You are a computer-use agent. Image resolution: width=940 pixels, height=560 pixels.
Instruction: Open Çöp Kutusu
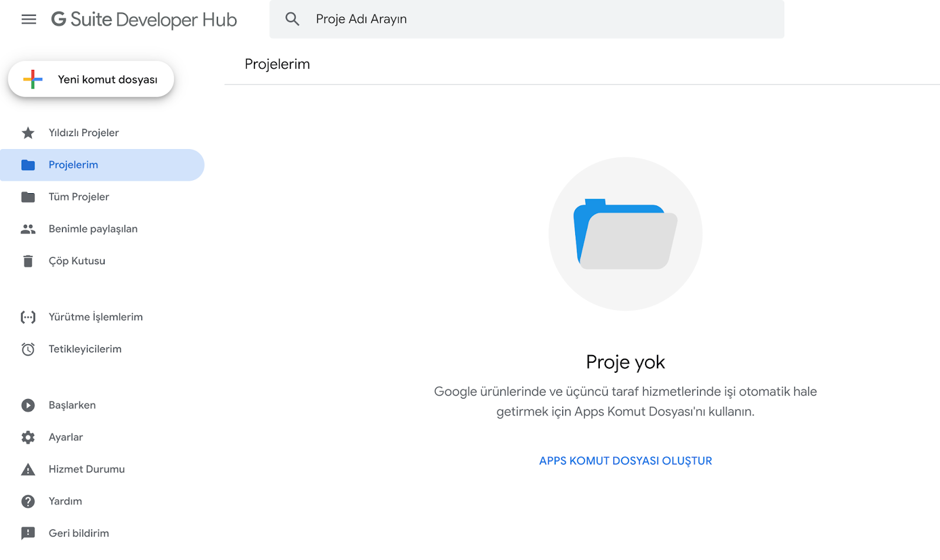102,261
